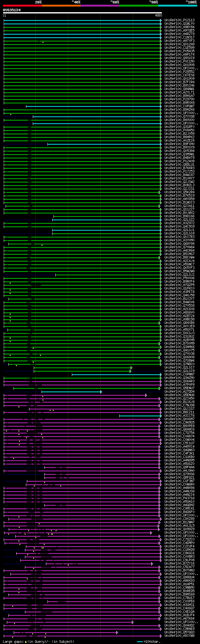Select hit label UniRef100_P28552
200x644 pixels.
click(x=179, y=72)
